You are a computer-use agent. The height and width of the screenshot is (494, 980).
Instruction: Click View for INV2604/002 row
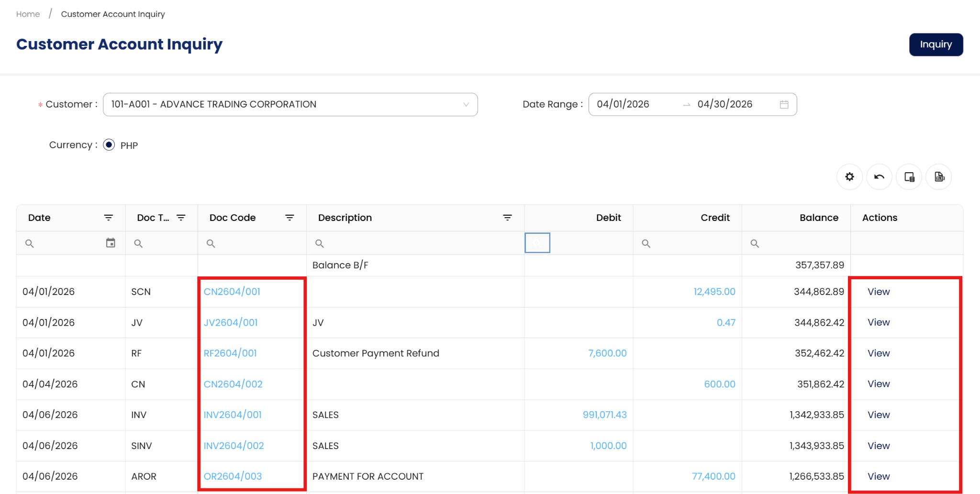(x=879, y=446)
